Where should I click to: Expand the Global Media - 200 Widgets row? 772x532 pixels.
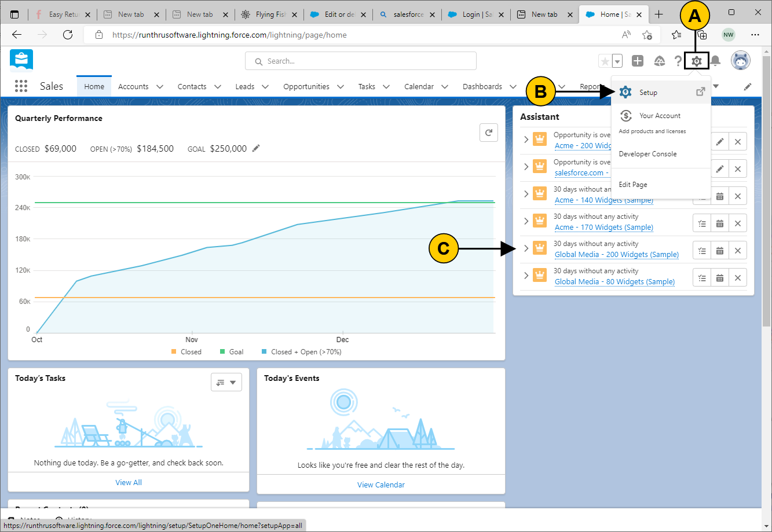pyautogui.click(x=526, y=248)
